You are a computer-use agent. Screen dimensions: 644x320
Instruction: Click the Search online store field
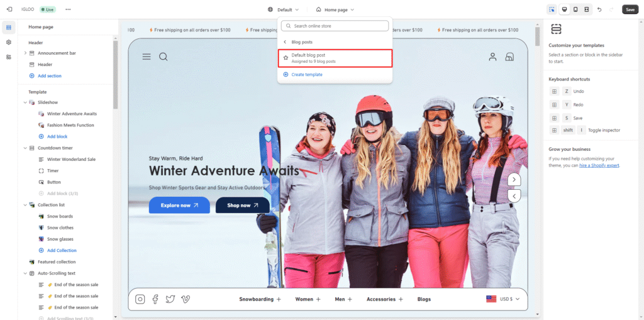pyautogui.click(x=335, y=26)
